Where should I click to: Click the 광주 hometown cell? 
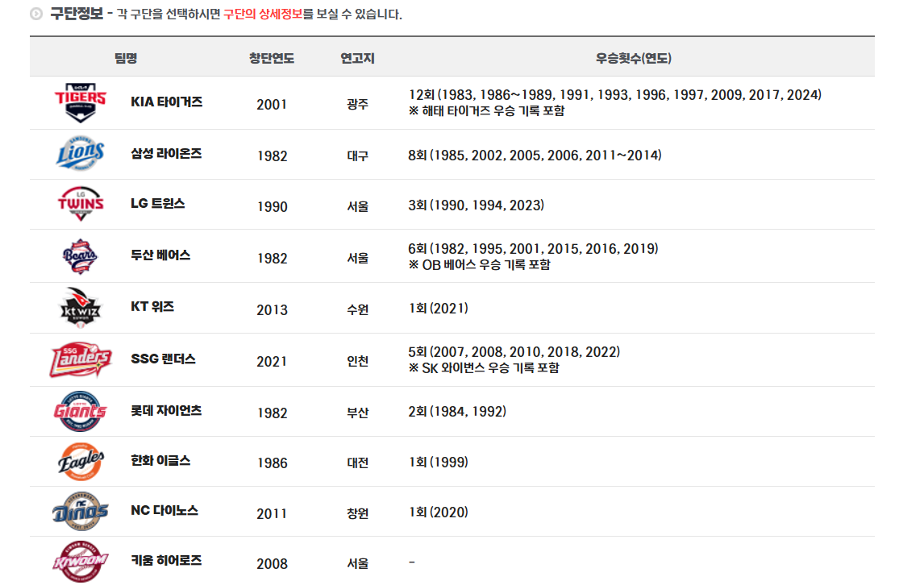point(357,104)
